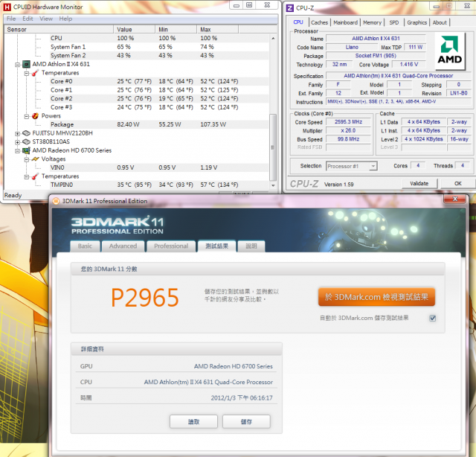Screen dimensions: 476x457
Task: Click the thermometer icon beside CPU Temperatures
Action: click(x=35, y=73)
